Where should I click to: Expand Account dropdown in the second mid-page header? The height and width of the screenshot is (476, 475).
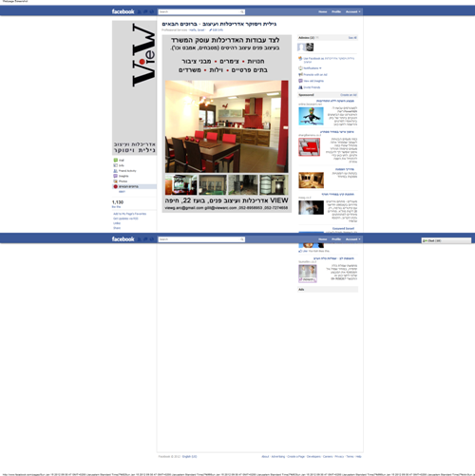click(x=352, y=239)
